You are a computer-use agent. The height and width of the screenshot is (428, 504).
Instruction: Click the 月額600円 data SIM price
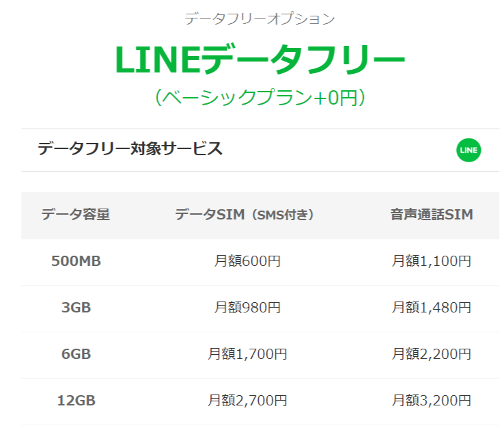[x=247, y=261]
